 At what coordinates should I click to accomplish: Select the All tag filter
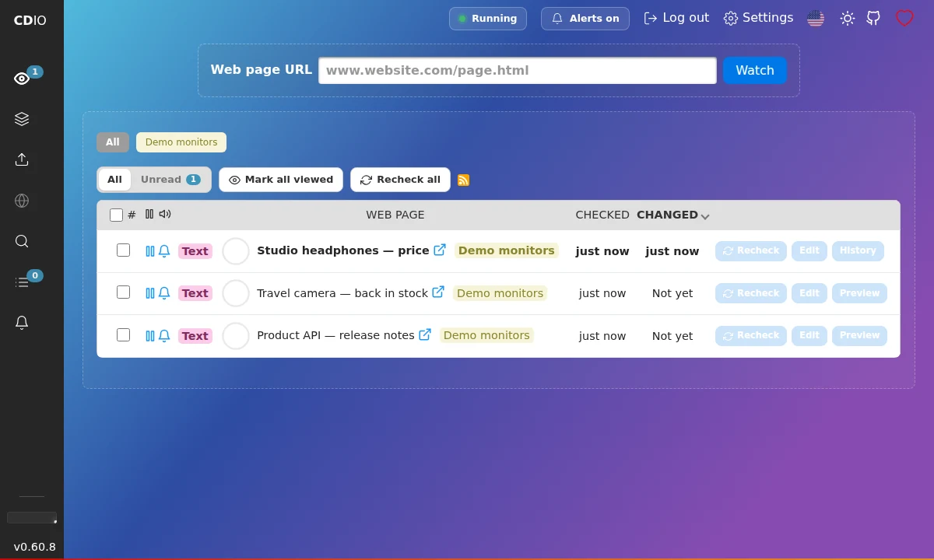113,142
